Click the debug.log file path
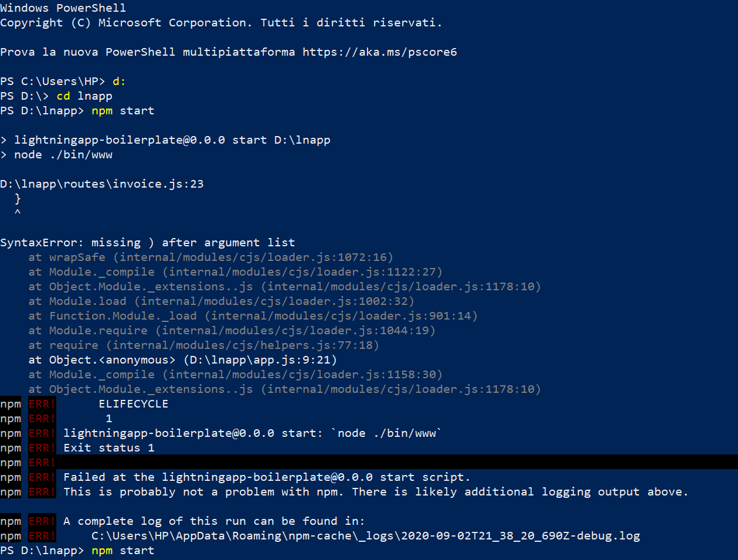 [366, 535]
